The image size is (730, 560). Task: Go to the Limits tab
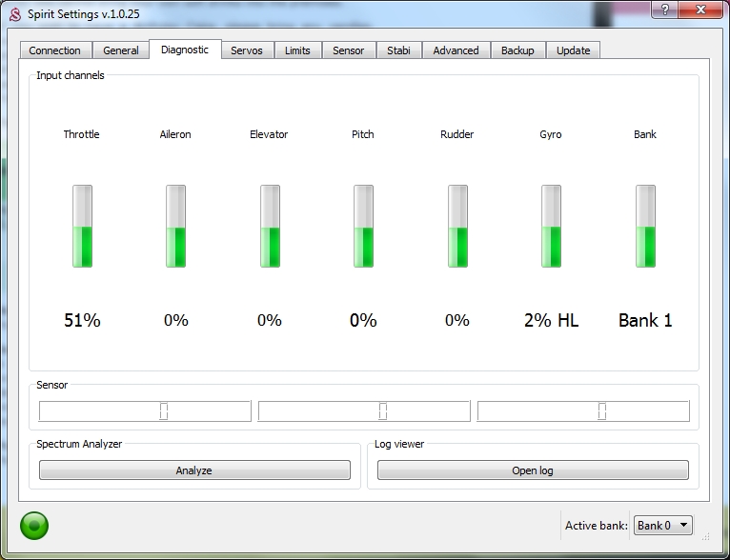[297, 50]
